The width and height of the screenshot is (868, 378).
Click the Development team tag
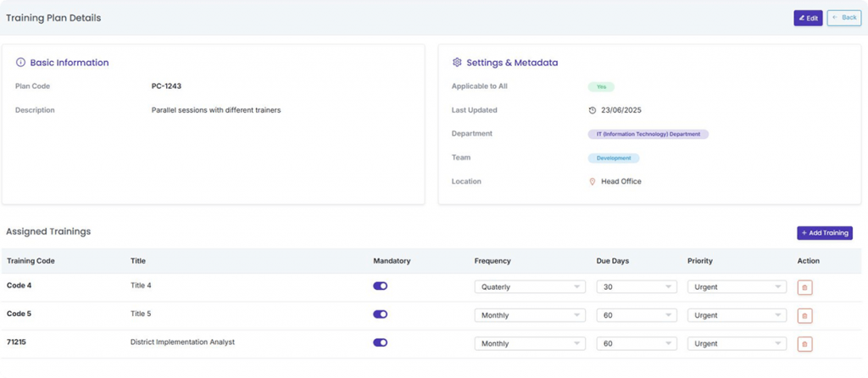(614, 158)
